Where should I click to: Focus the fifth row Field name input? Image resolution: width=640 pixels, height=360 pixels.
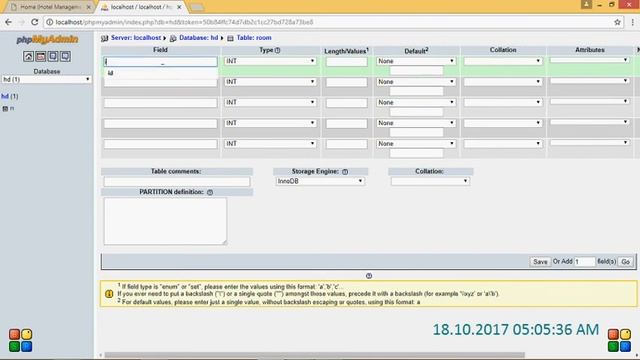tap(160, 144)
